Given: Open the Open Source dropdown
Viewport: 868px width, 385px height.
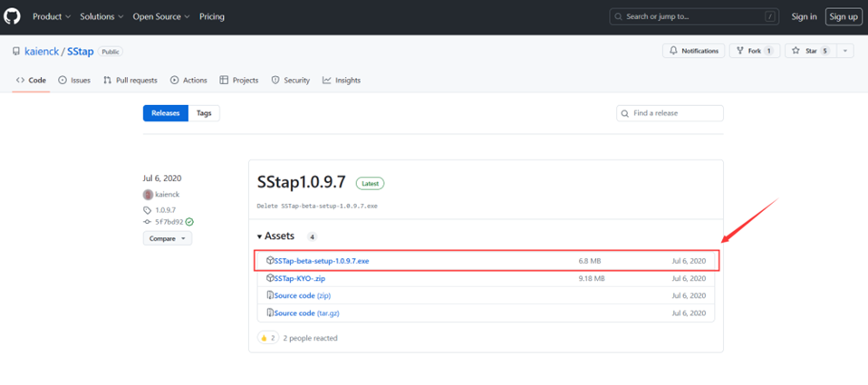Looking at the screenshot, I should click(160, 16).
